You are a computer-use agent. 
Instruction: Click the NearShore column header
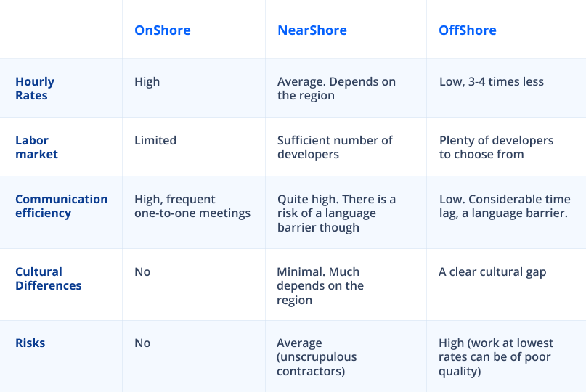[x=312, y=30]
